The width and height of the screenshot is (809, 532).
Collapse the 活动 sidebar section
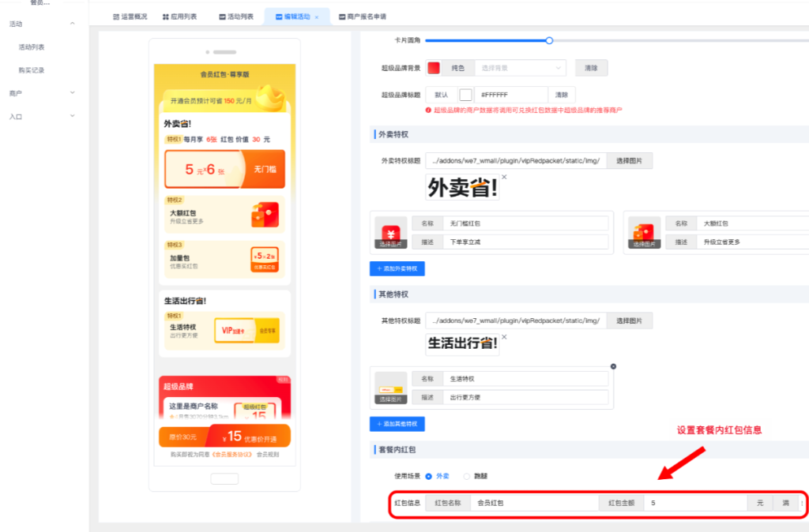click(x=73, y=24)
